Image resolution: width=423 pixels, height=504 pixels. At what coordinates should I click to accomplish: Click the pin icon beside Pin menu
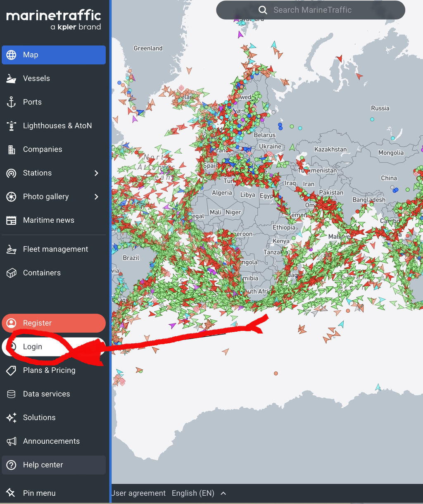click(11, 493)
